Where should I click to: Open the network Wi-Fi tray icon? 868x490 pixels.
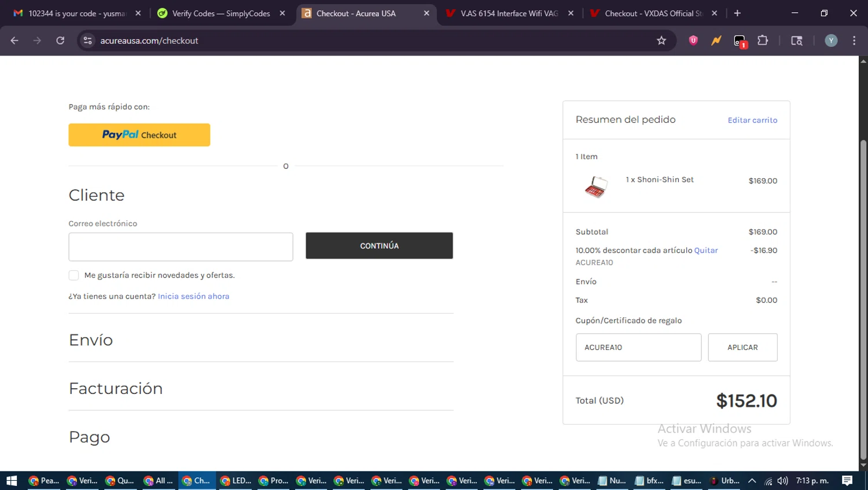click(x=768, y=481)
